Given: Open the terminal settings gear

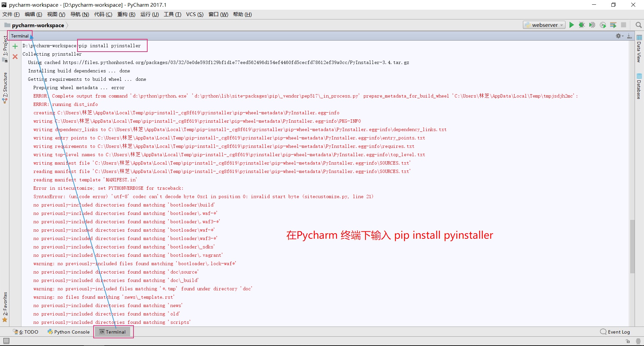Looking at the screenshot, I should (x=619, y=36).
